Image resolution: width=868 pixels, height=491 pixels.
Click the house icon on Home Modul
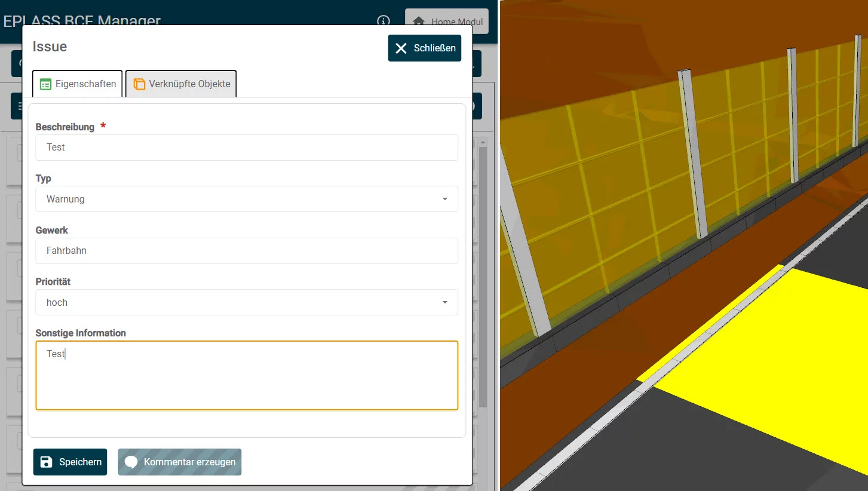(419, 22)
